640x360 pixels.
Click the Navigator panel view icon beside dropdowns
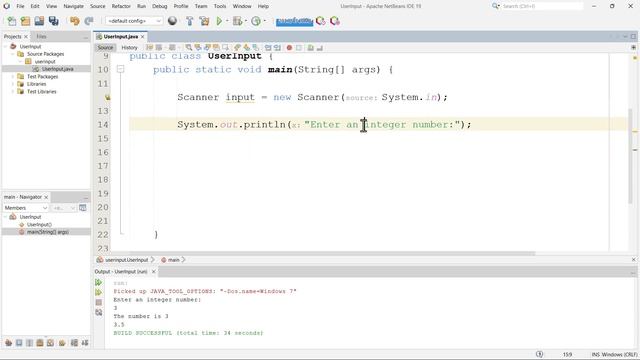pyautogui.click(x=83, y=208)
